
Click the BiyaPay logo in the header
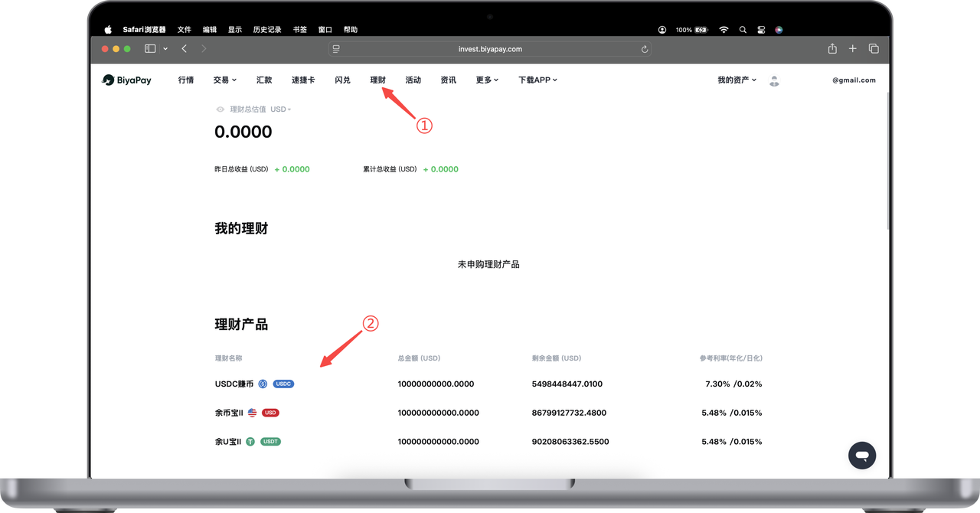pyautogui.click(x=127, y=80)
